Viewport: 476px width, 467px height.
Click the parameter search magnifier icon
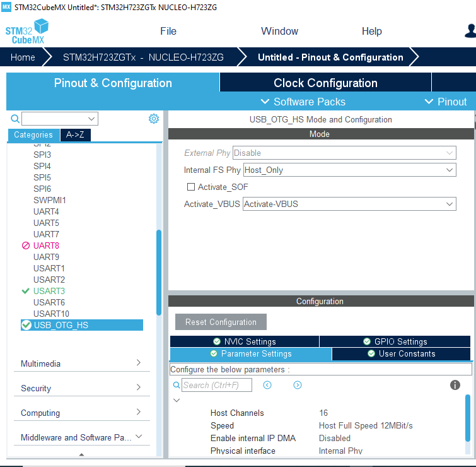[x=177, y=385]
